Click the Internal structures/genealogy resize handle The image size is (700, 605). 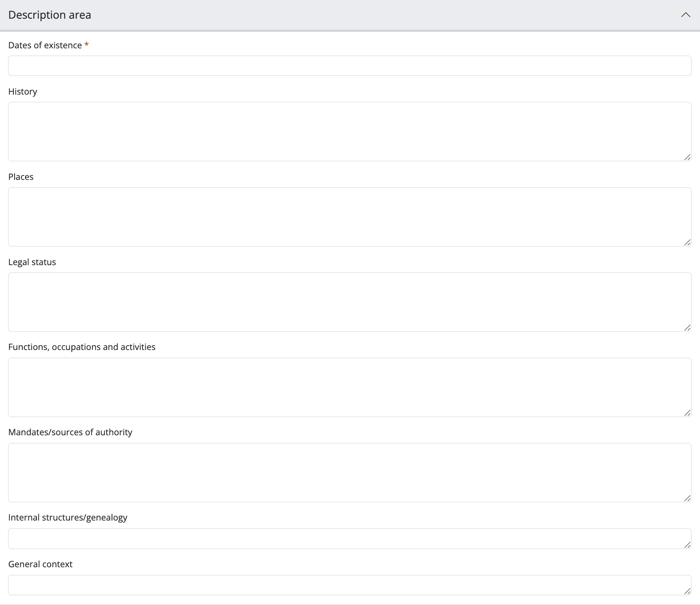[687, 545]
